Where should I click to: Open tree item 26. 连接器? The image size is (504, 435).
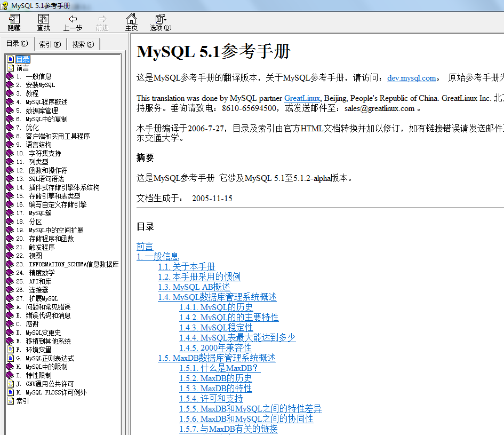[x=32, y=290]
